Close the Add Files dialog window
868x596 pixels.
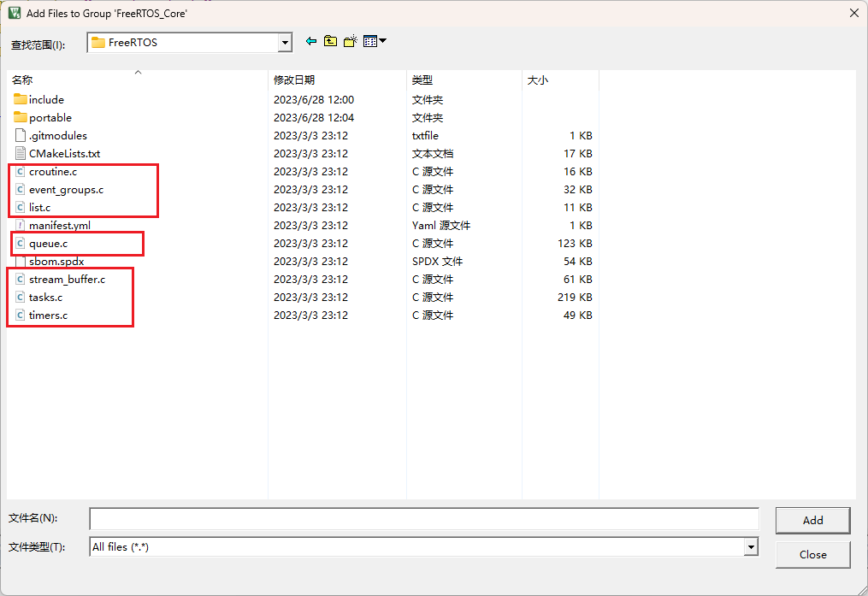[854, 13]
